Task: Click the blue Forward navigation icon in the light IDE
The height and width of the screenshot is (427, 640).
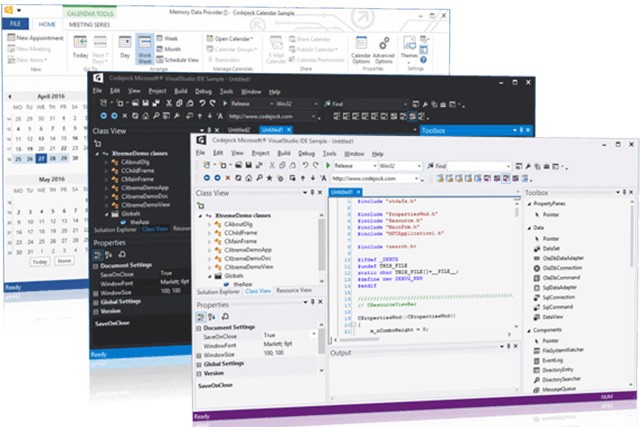Action: [218, 178]
